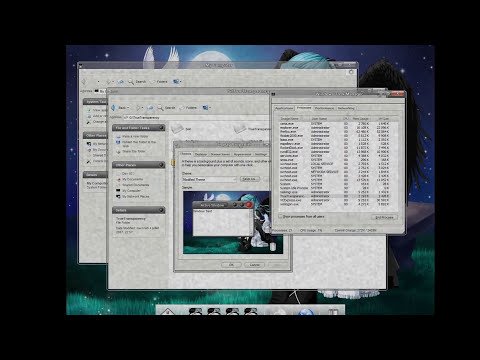Sort by Mem Usage column header
This screenshot has height=360, width=480.
coord(360,119)
